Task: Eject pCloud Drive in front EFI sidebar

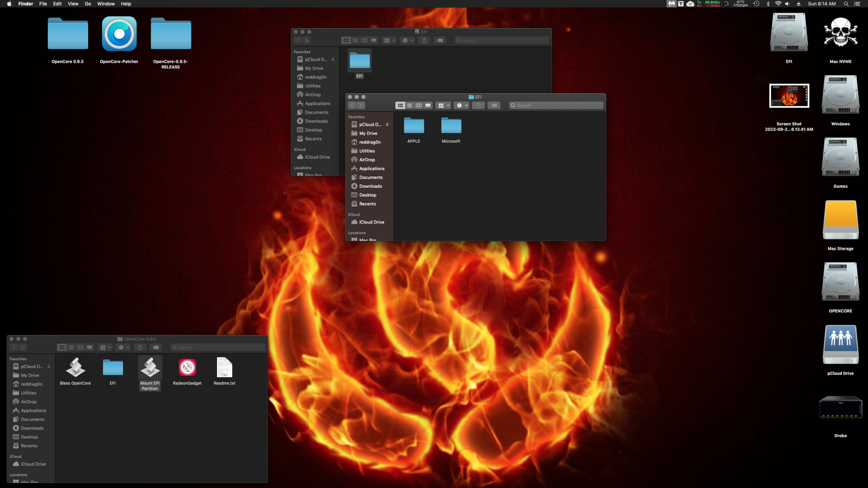Action: [x=387, y=124]
